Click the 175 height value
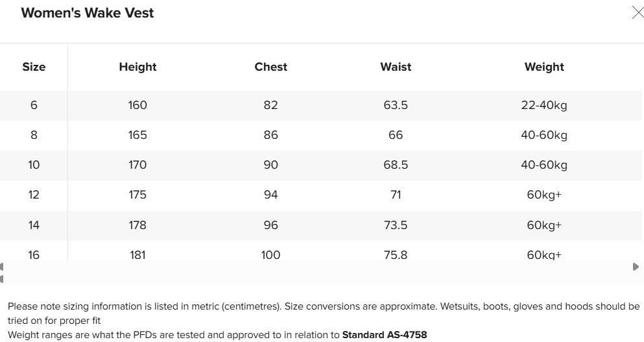The width and height of the screenshot is (644, 342). (137, 195)
